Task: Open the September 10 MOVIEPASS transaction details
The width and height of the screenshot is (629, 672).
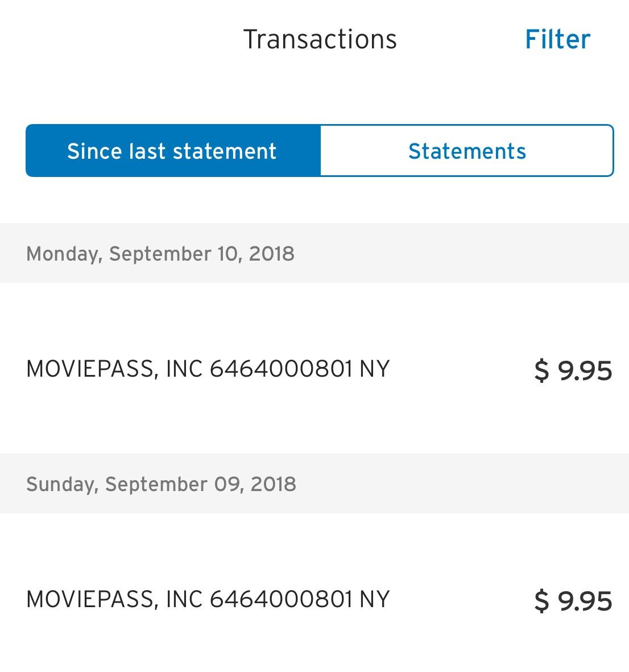Action: 314,369
